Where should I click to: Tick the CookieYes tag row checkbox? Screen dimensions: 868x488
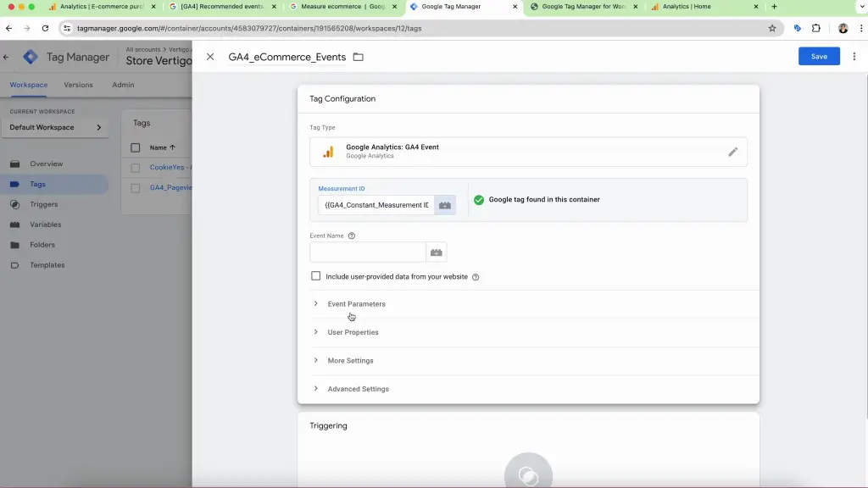click(136, 168)
